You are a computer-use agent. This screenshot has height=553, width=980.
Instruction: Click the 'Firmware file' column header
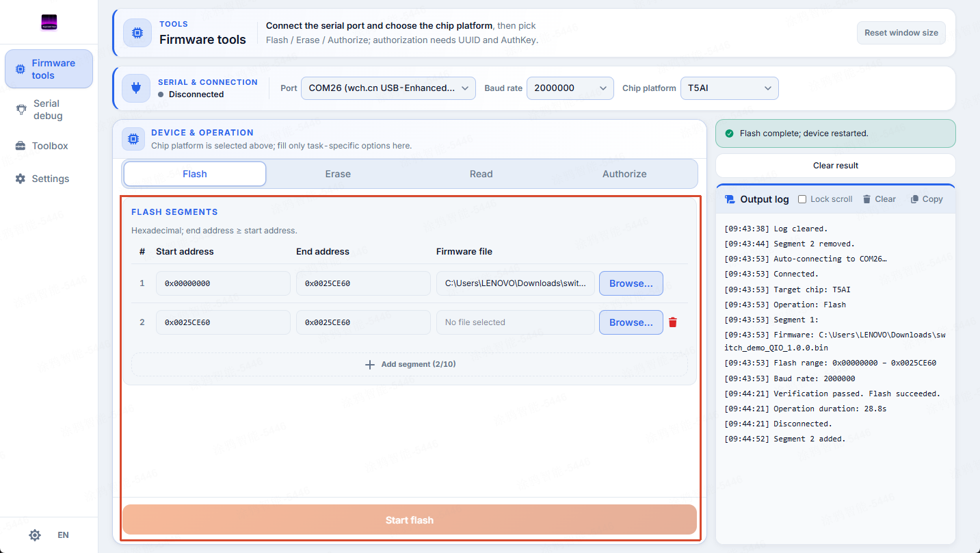coord(464,252)
